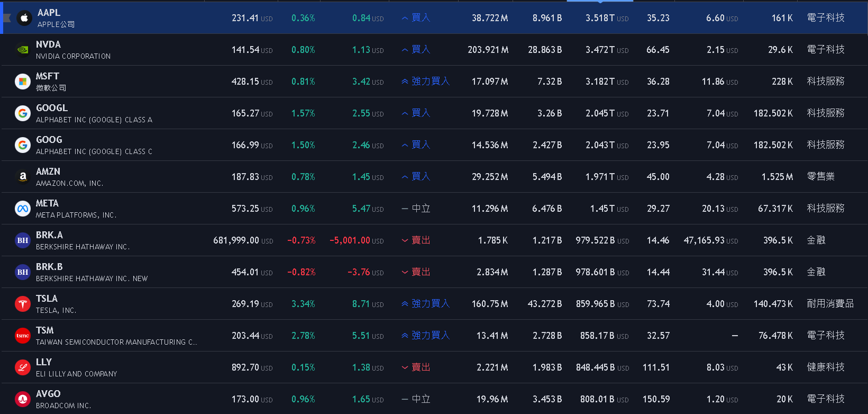Click the 健康科技 sector for LLY

(826, 367)
